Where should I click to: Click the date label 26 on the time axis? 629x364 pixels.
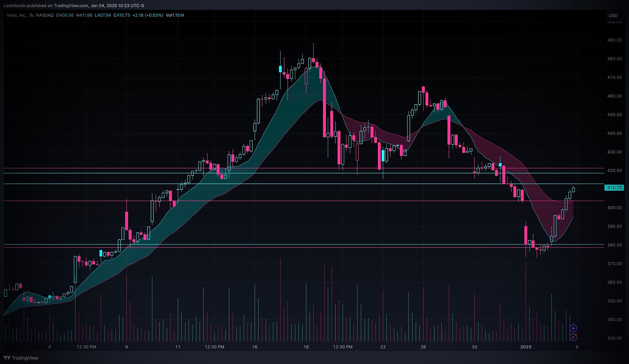(423, 347)
